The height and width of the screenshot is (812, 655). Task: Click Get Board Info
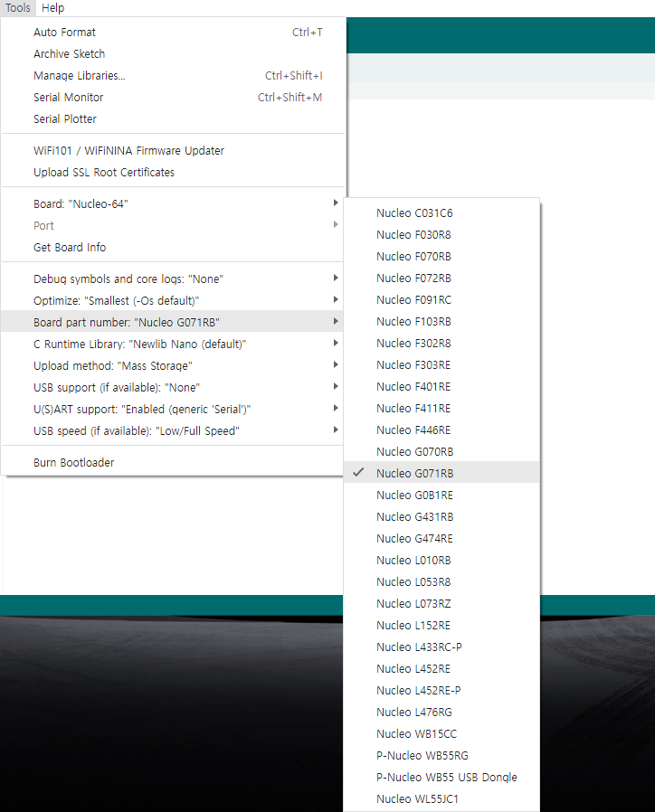(x=173, y=248)
